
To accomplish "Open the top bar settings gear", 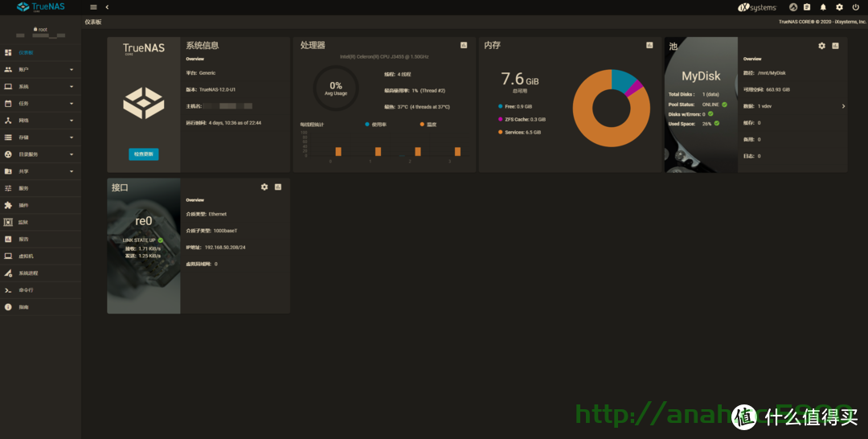I will [839, 7].
